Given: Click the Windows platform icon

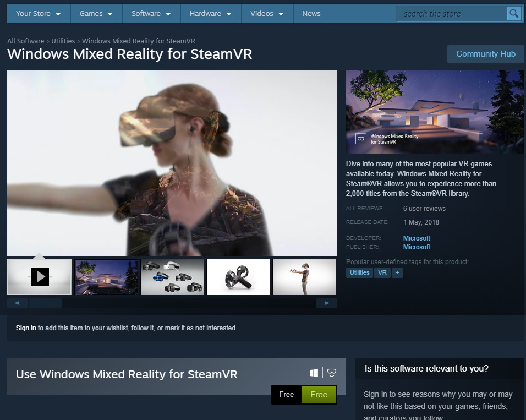Looking at the screenshot, I should point(313,373).
